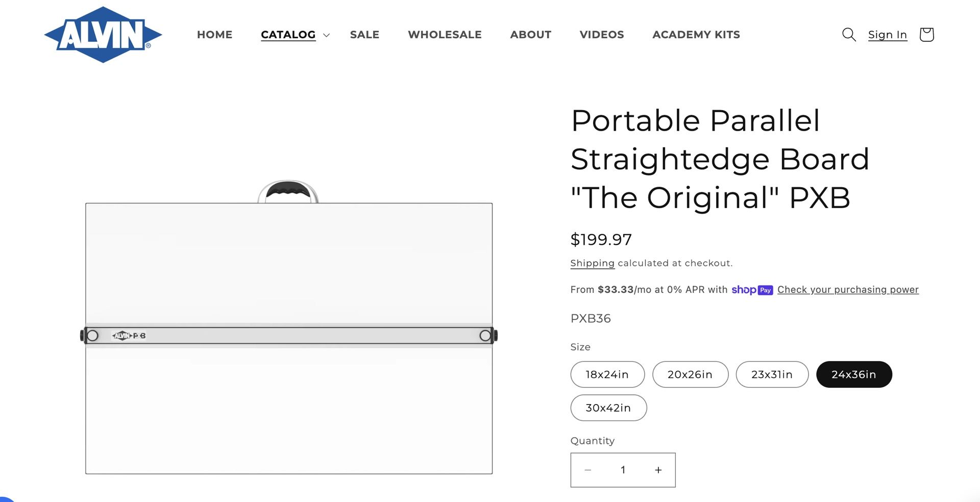Choose the 20x26in size option
The height and width of the screenshot is (502, 980).
pos(690,374)
